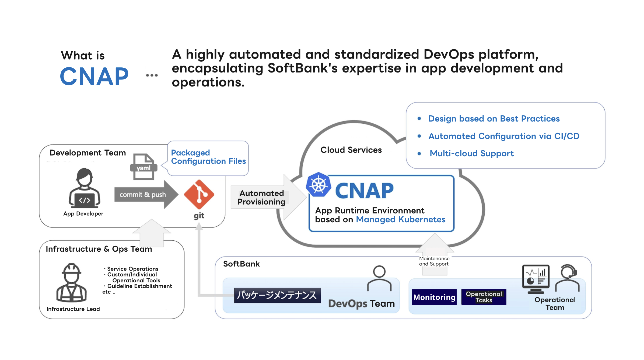The image size is (644, 360).
Task: Click the commit & push arrow
Action: (143, 195)
